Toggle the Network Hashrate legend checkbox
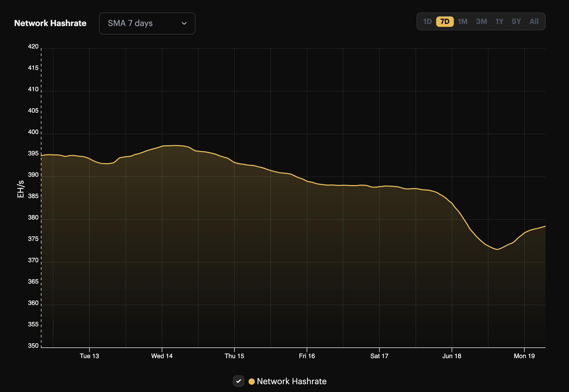569x392 pixels. (x=238, y=381)
